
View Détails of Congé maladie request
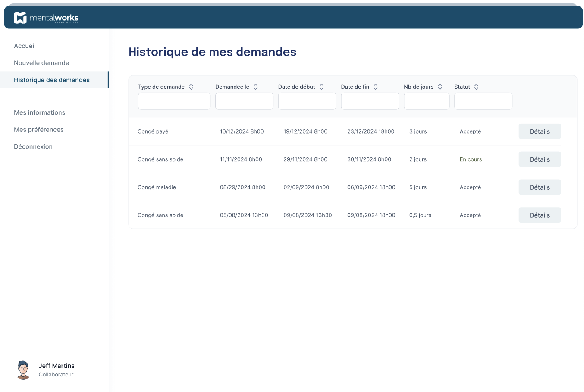[x=540, y=187]
